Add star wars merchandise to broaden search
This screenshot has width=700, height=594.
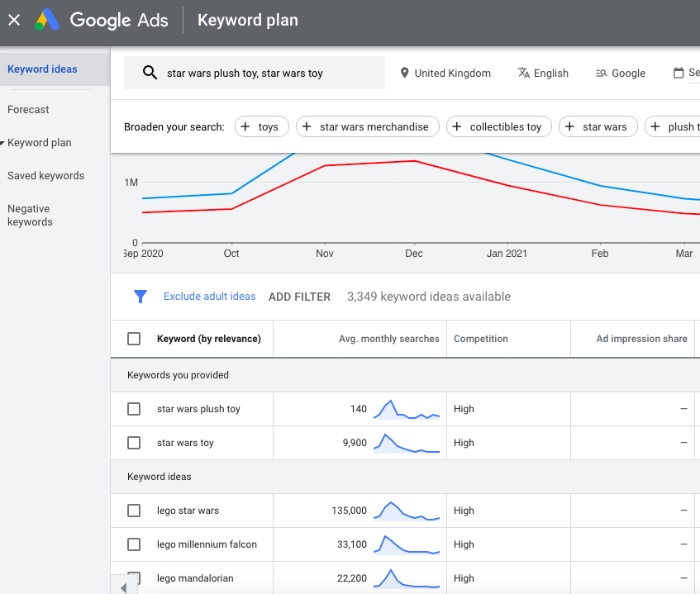368,126
